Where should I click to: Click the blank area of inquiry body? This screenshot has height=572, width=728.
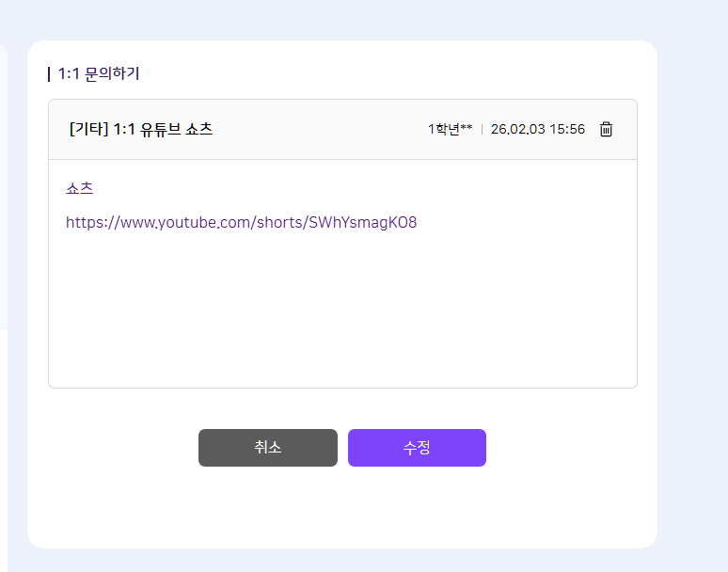coord(342,310)
